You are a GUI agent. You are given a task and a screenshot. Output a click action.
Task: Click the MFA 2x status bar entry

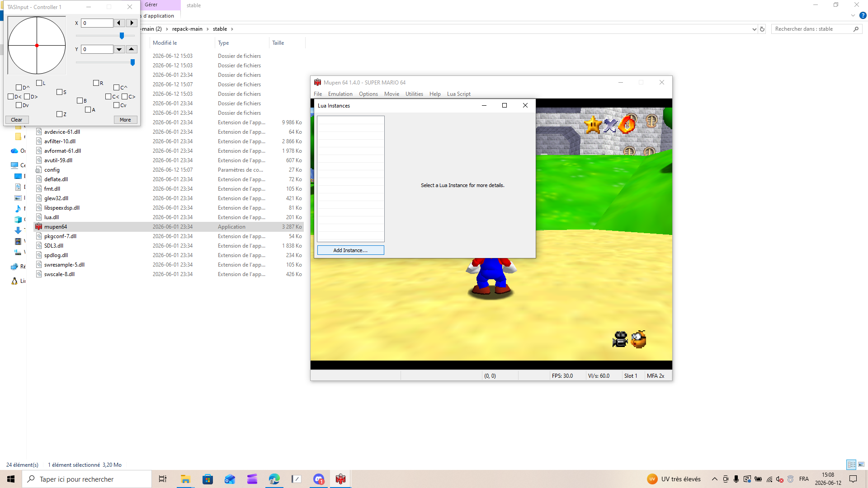coord(656,376)
